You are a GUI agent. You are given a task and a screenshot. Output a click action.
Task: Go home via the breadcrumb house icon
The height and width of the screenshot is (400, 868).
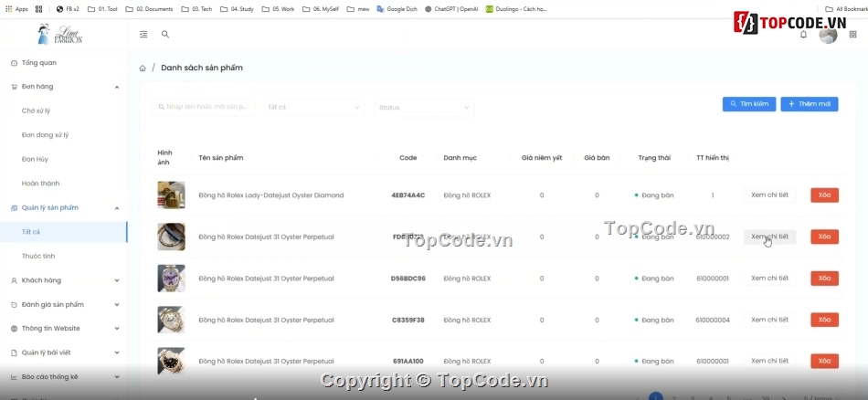[x=143, y=68]
